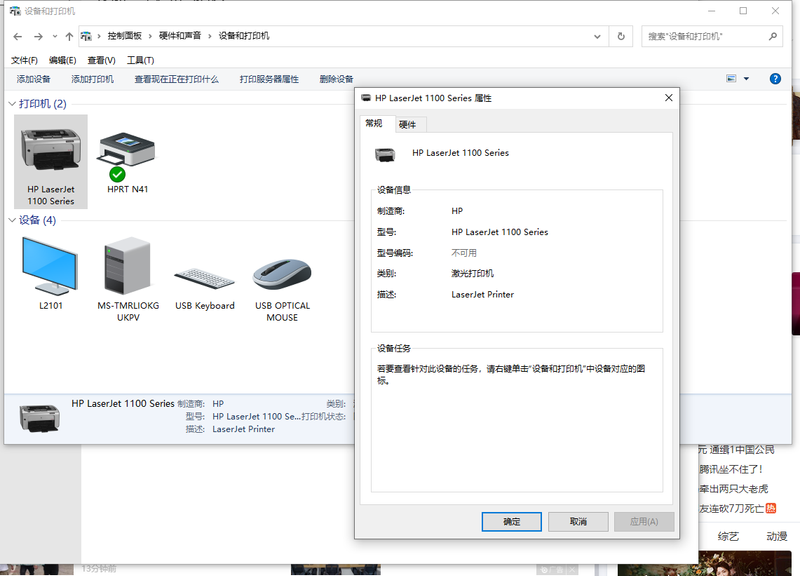
Task: Go forward with the Forward arrow
Action: (x=38, y=36)
